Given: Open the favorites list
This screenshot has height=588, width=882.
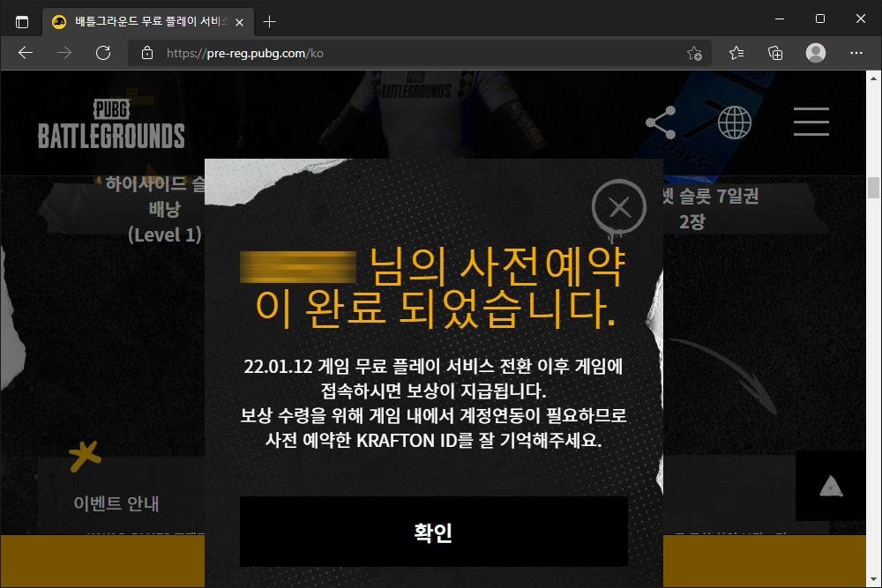Looking at the screenshot, I should pos(736,53).
